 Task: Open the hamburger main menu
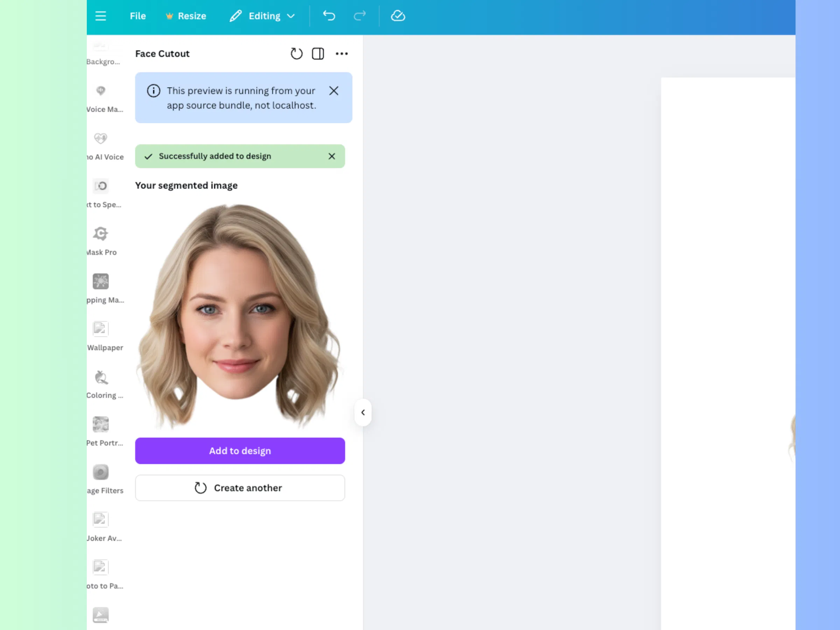coord(101,16)
